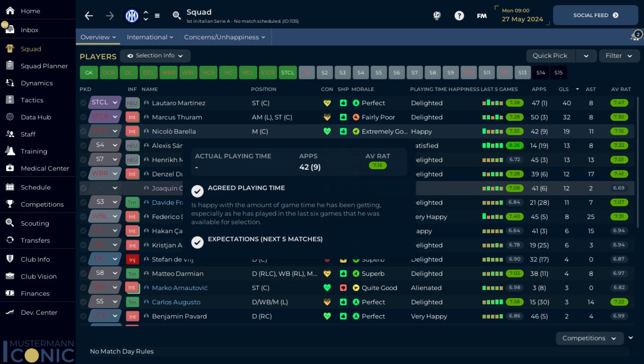Viewport: 644px width, 364px height.
Task: Open the Concerns/Unhappiness tab
Action: tap(221, 37)
